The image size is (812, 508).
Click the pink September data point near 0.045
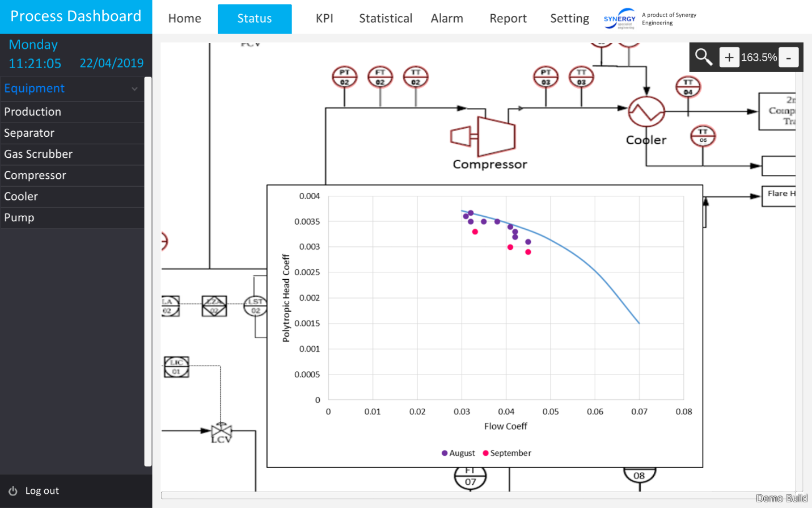(528, 252)
